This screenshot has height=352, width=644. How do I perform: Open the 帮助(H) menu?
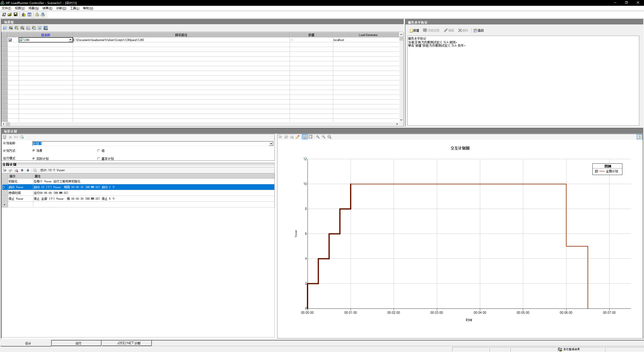[88, 8]
